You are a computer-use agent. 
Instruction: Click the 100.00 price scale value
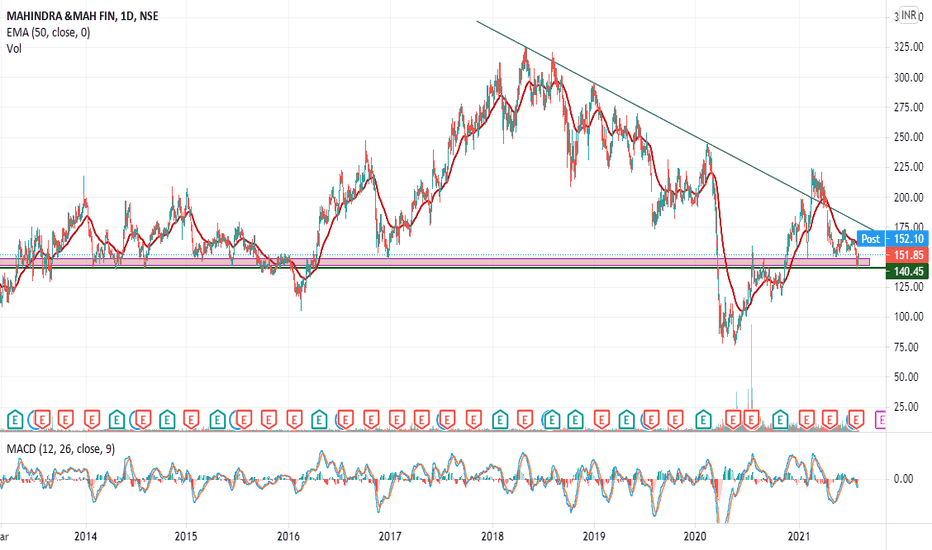909,317
